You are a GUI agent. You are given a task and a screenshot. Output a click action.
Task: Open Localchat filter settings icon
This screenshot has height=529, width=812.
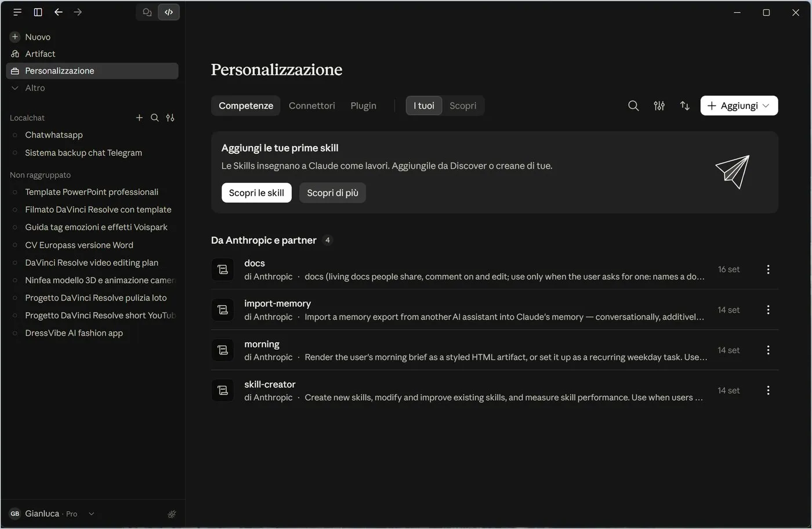pyautogui.click(x=170, y=118)
